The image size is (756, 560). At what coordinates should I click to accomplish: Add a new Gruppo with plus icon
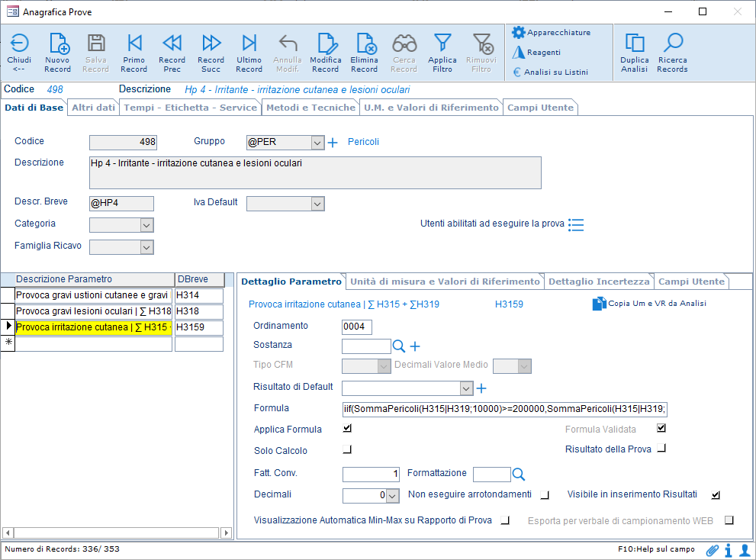[x=333, y=143]
